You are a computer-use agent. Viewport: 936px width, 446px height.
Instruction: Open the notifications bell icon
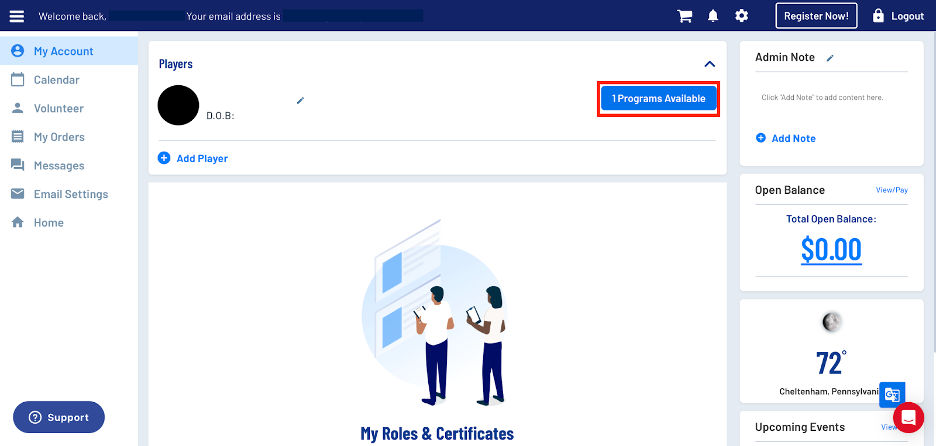(713, 16)
